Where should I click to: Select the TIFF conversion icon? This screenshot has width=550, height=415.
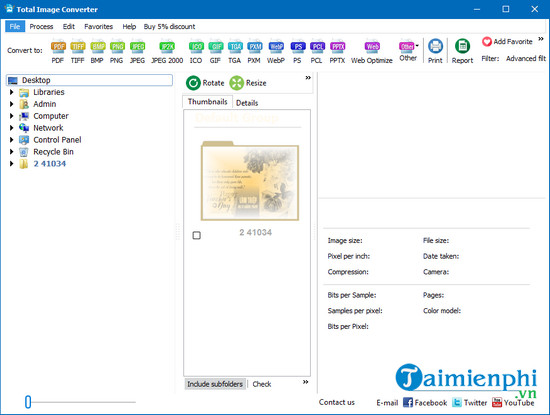pyautogui.click(x=78, y=51)
